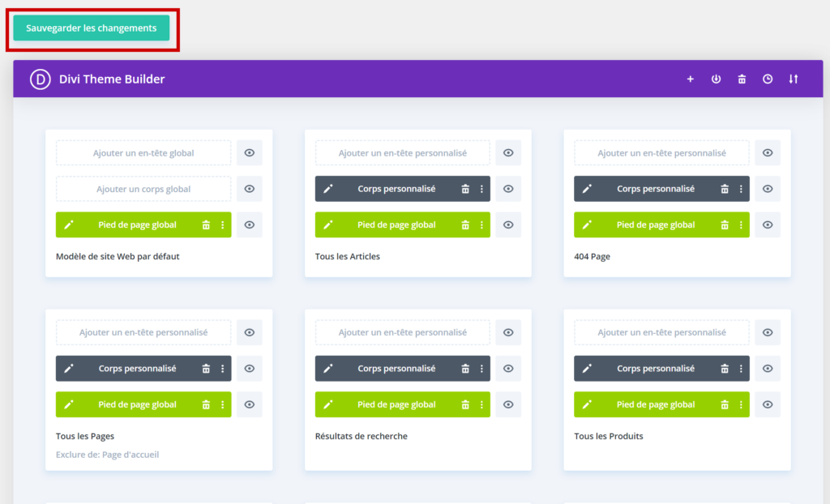Image resolution: width=830 pixels, height=504 pixels.
Task: Add global body in default website template
Action: click(x=143, y=189)
